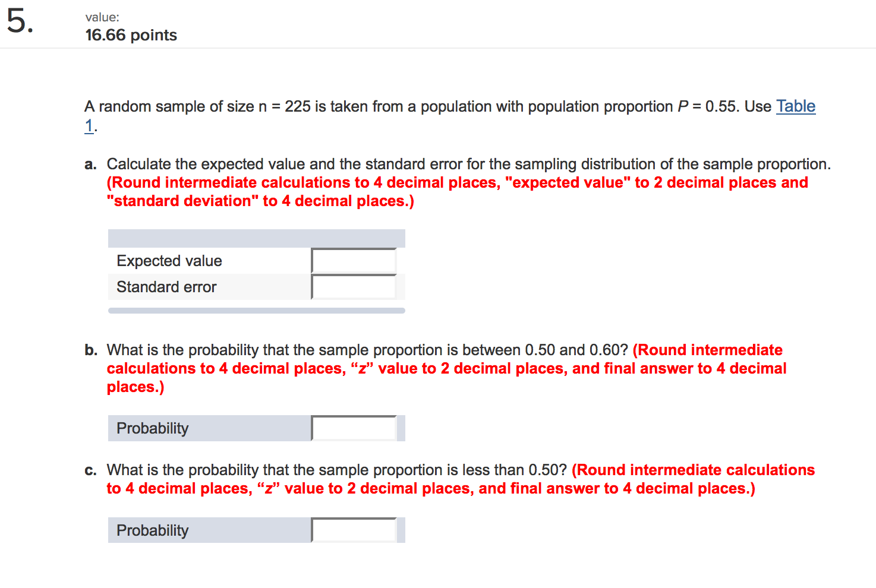Click the bold "b." part marker

point(91,350)
